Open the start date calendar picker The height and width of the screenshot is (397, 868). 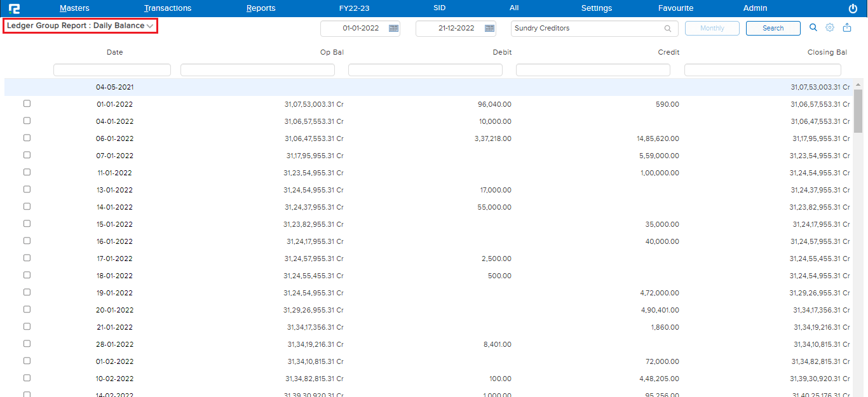[393, 29]
